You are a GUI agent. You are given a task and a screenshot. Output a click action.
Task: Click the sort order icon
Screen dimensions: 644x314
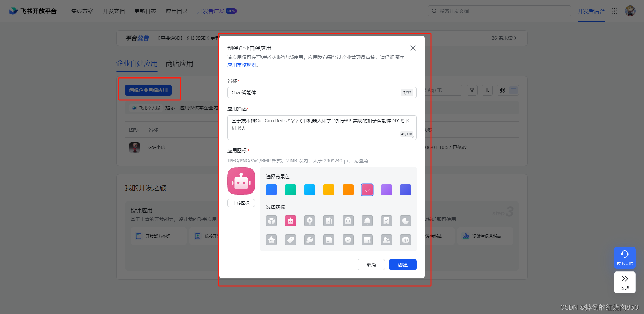(487, 90)
